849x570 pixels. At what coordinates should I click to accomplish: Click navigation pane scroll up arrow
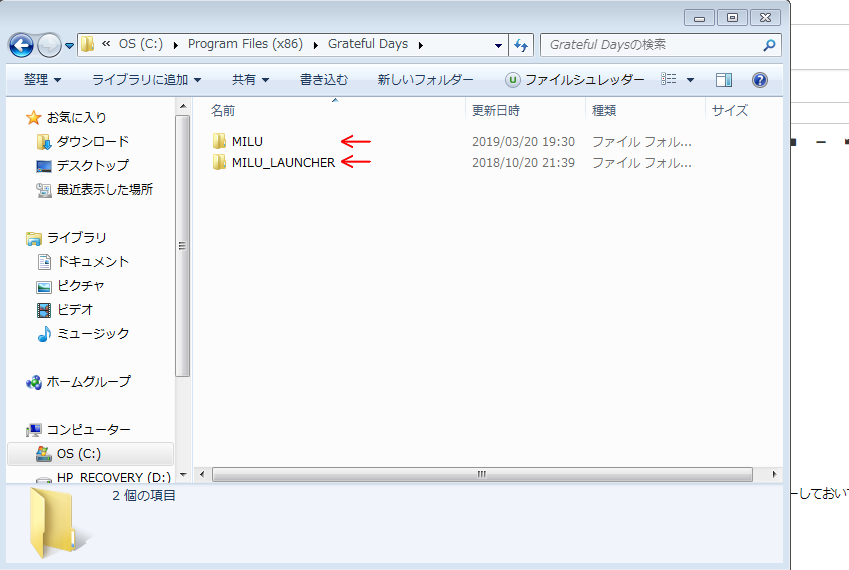pyautogui.click(x=183, y=106)
